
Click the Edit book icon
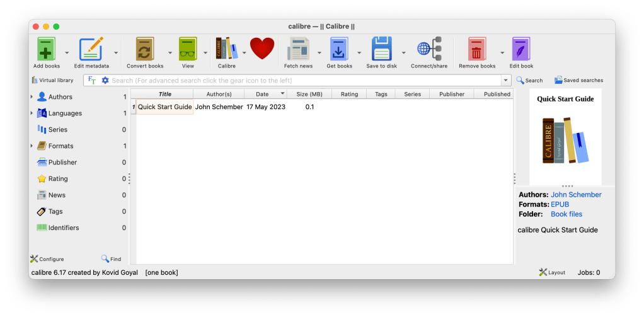[x=521, y=50]
